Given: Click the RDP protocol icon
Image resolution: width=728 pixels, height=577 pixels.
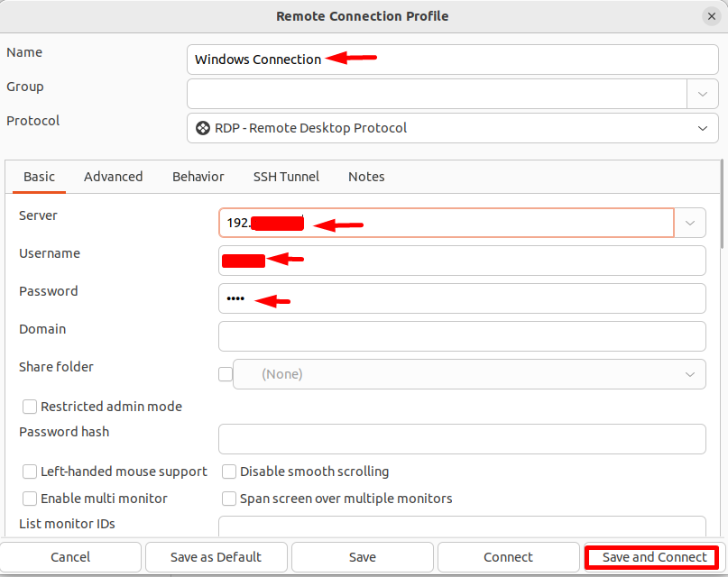Looking at the screenshot, I should click(x=203, y=128).
